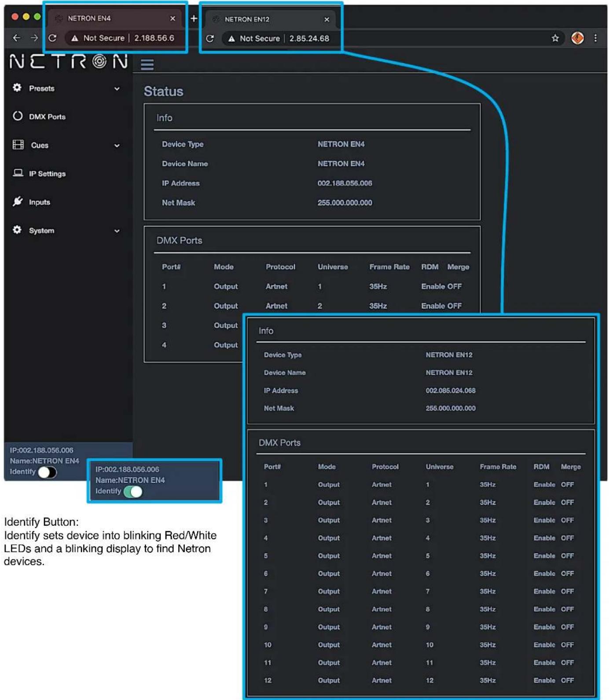Open a new tab with plus button
The image size is (609, 700).
coord(194,18)
